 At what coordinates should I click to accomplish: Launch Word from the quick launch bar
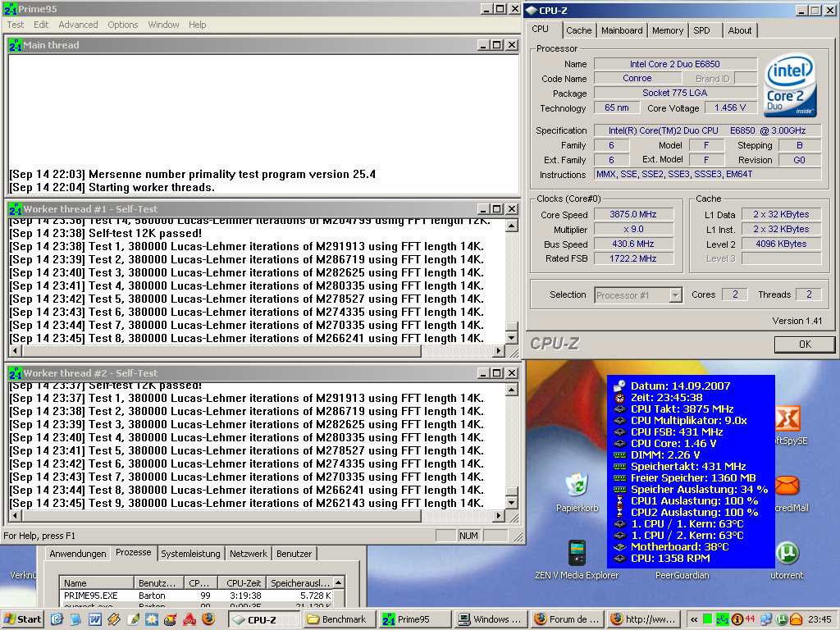[x=94, y=619]
